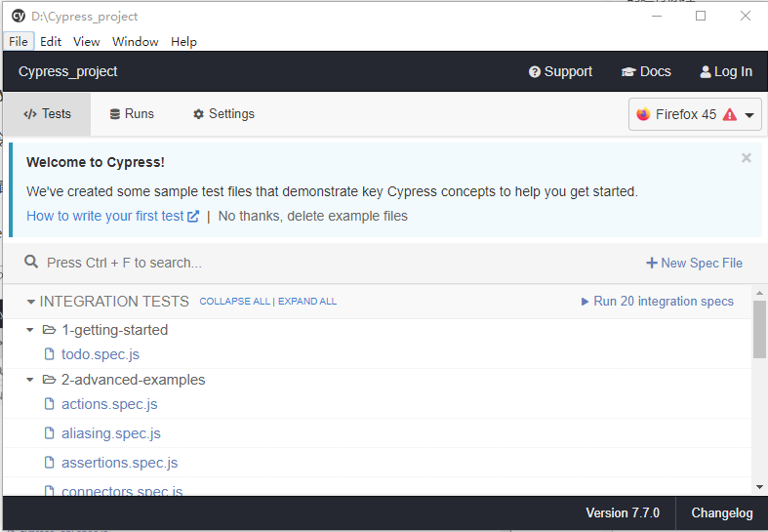Image resolution: width=768 pixels, height=532 pixels.
Task: Click the file icon beside todo.spec.js
Action: point(50,354)
